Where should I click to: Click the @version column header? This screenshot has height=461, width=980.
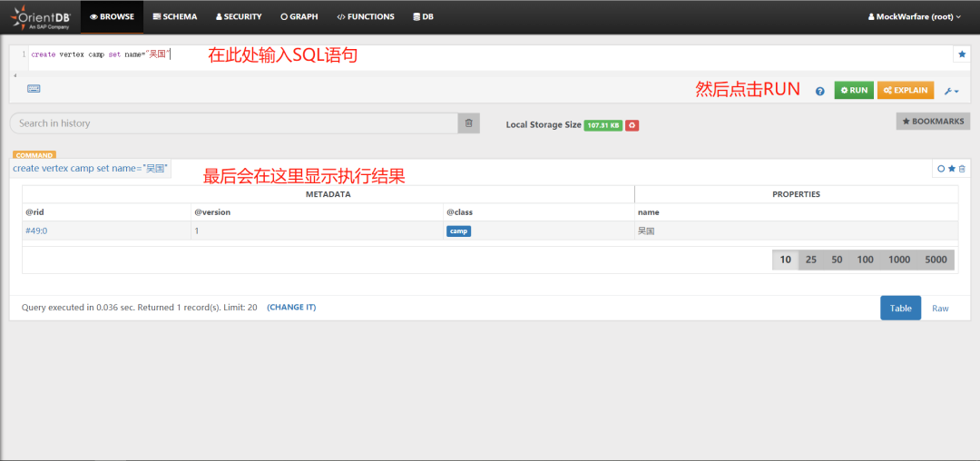(318, 212)
